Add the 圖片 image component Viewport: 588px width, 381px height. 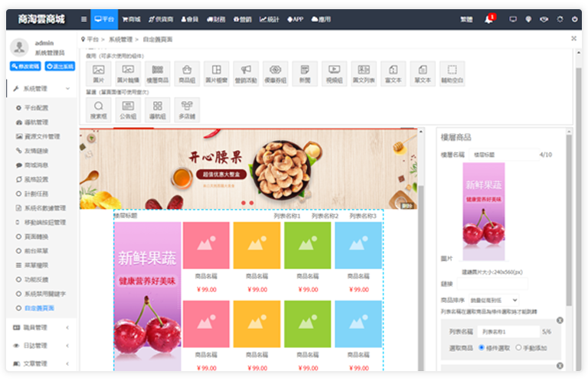(99, 73)
